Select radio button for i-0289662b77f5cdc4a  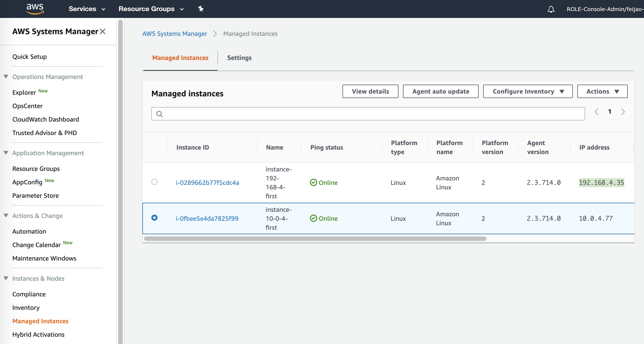[x=154, y=182]
